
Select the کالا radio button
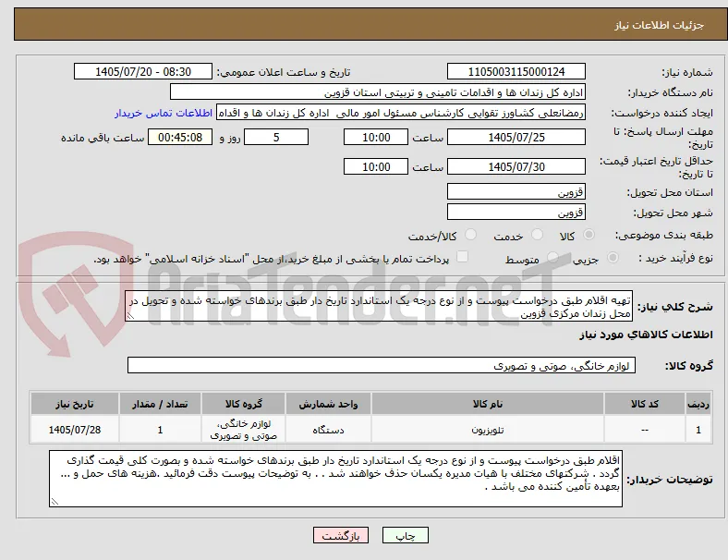(x=588, y=235)
